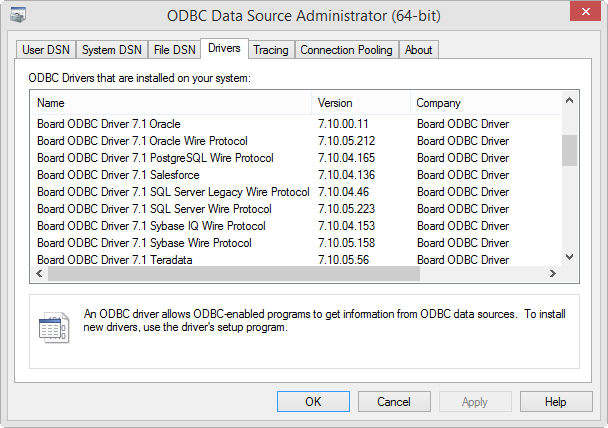Click version 7.10.05.223 cell
The width and height of the screenshot is (608, 428).
coord(347,209)
